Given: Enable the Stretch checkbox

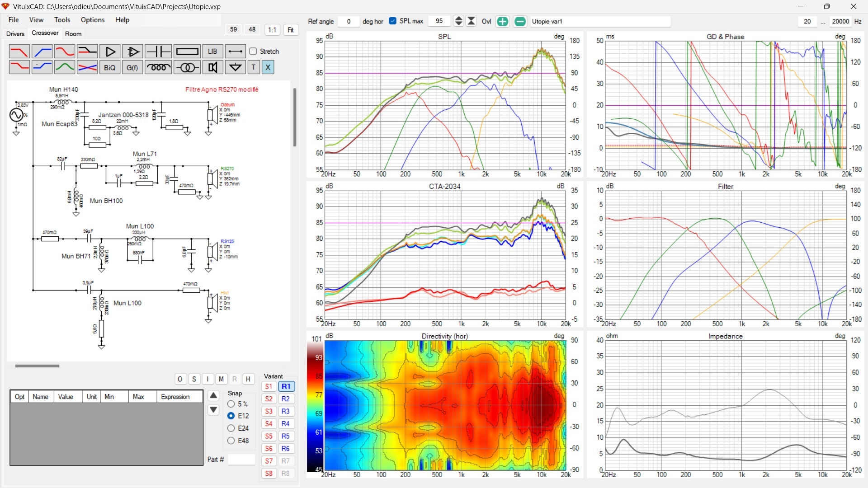Looking at the screenshot, I should click(253, 52).
